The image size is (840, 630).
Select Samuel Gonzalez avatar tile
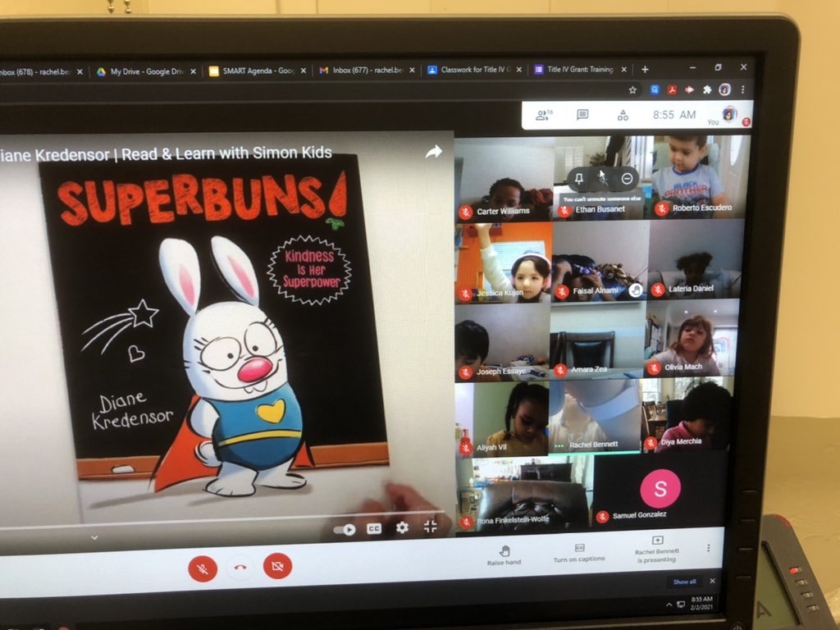click(660, 488)
